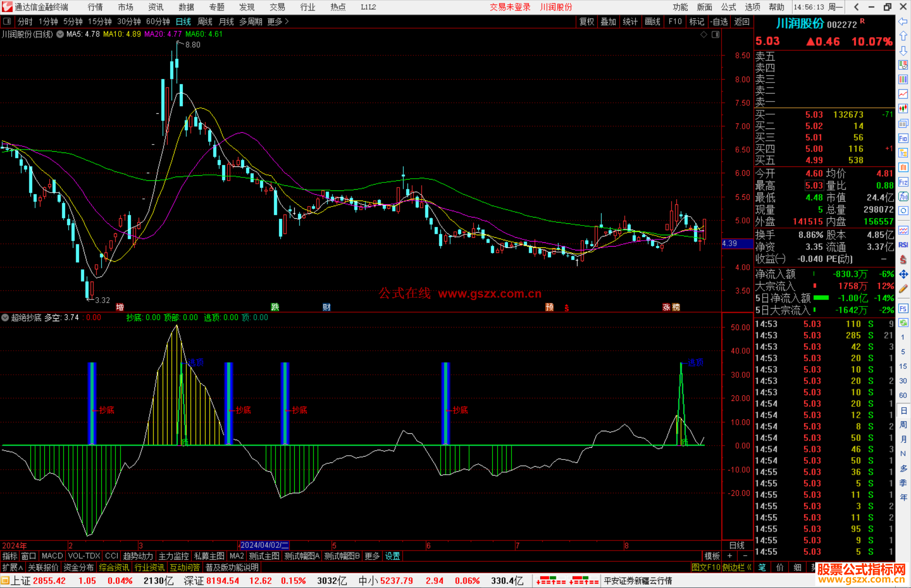The height and width of the screenshot is (588, 911).
Task: Select the 60分钟 period tab
Action: pyautogui.click(x=158, y=21)
